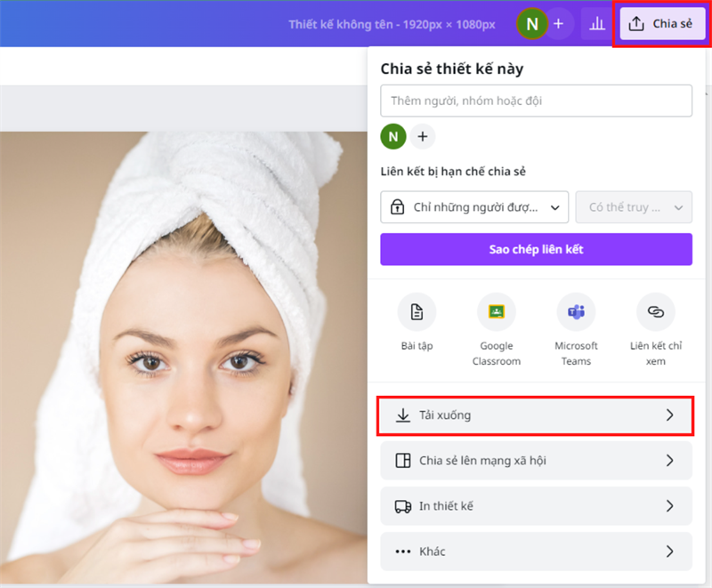Open the Google Classroom sharing icon
712x588 pixels.
(497, 313)
